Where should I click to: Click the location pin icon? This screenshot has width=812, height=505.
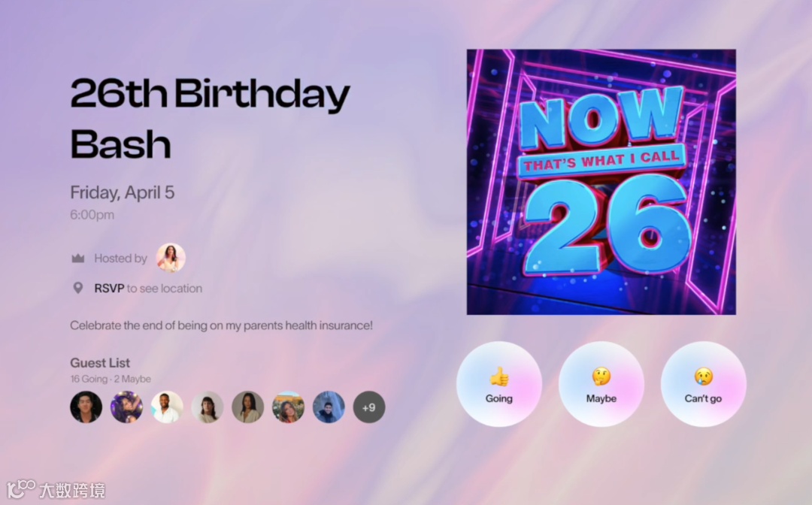(77, 289)
